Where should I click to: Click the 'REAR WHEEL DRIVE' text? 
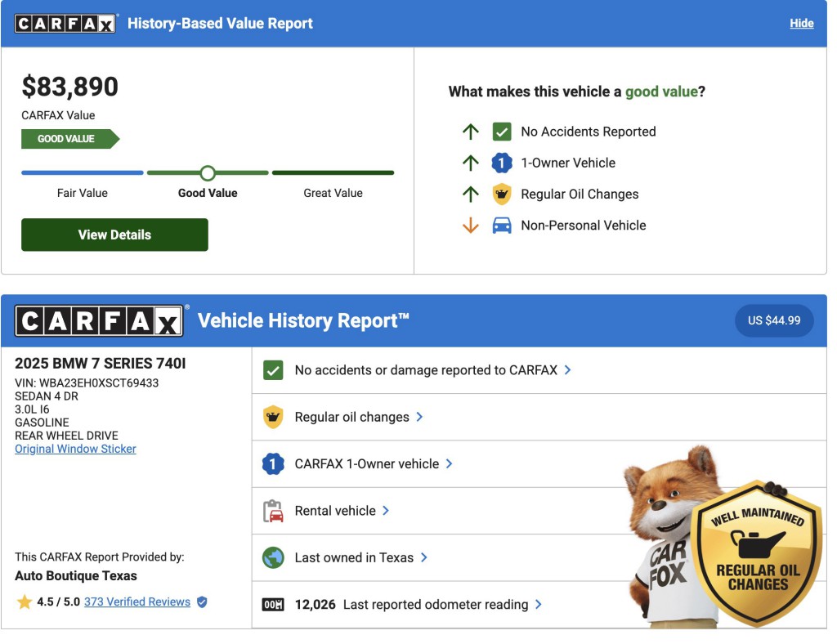click(66, 436)
